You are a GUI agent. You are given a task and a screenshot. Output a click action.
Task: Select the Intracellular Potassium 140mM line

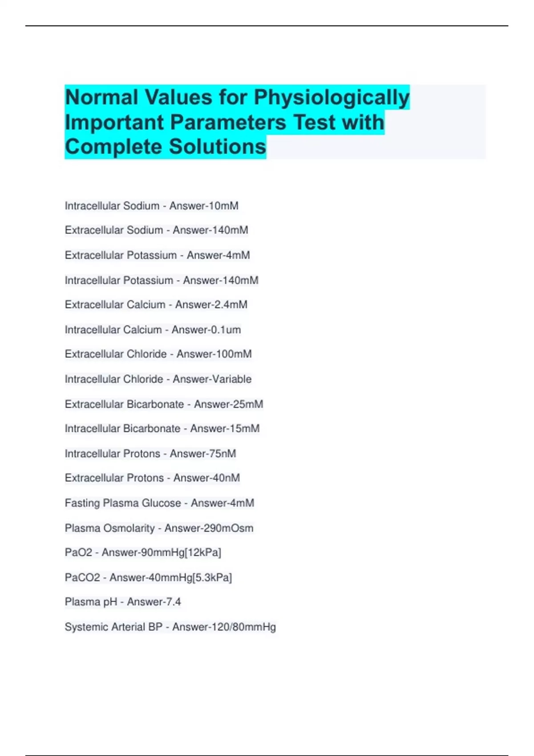click(x=161, y=280)
